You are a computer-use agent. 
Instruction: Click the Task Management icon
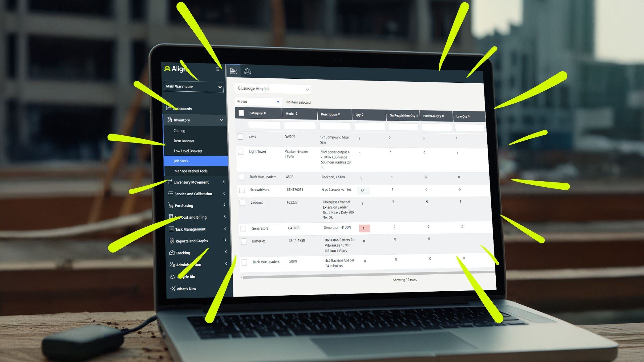171,228
